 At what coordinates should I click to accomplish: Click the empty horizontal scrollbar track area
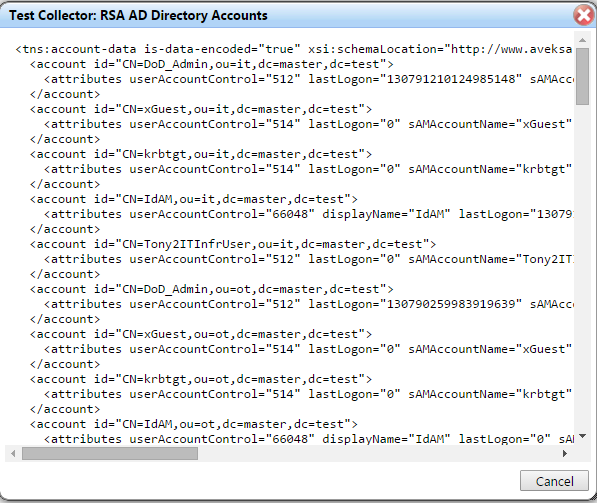(x=378, y=453)
